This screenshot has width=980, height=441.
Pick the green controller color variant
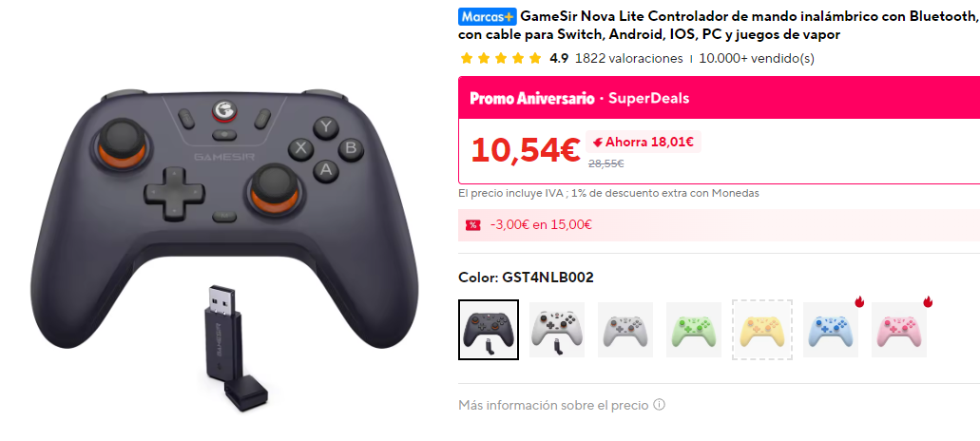[x=694, y=330]
